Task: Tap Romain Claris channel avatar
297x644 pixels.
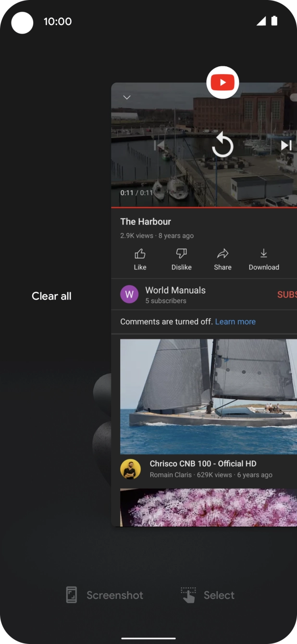Action: [130, 469]
